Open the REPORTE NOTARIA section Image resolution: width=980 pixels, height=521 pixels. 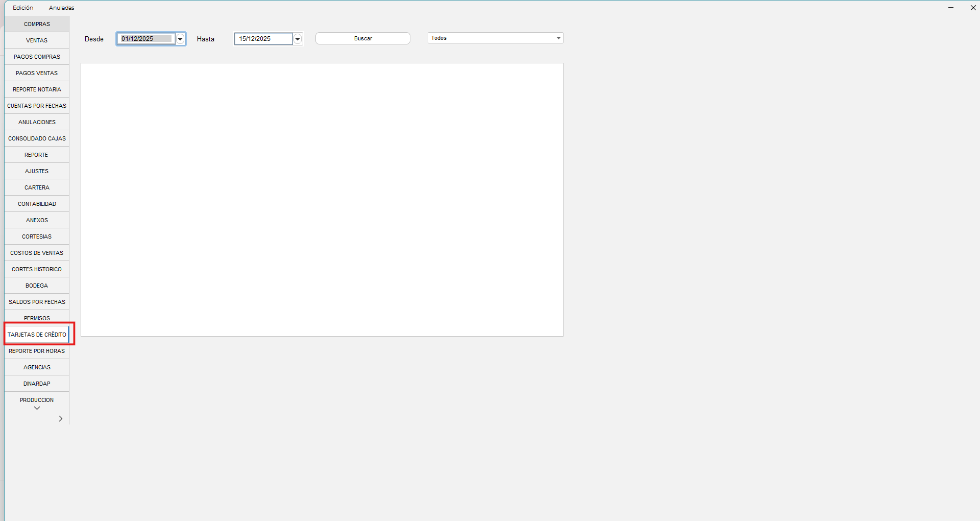point(36,89)
